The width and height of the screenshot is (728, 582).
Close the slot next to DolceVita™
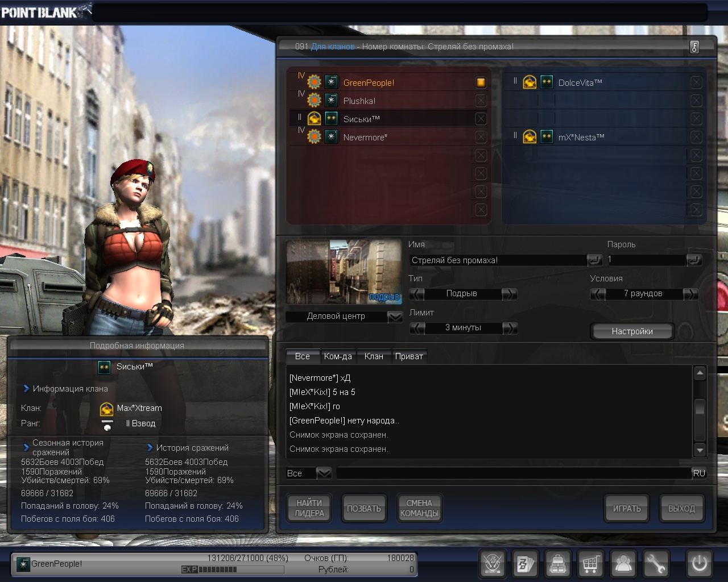click(696, 82)
